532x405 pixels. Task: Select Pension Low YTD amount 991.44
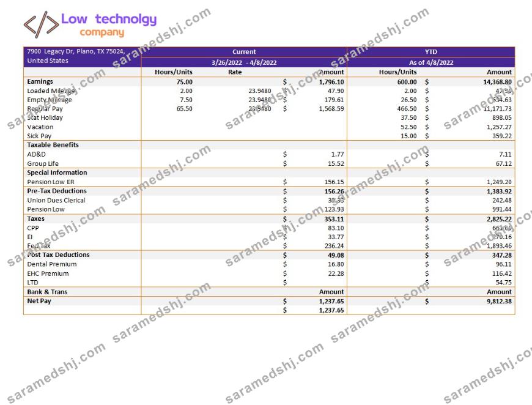point(502,209)
